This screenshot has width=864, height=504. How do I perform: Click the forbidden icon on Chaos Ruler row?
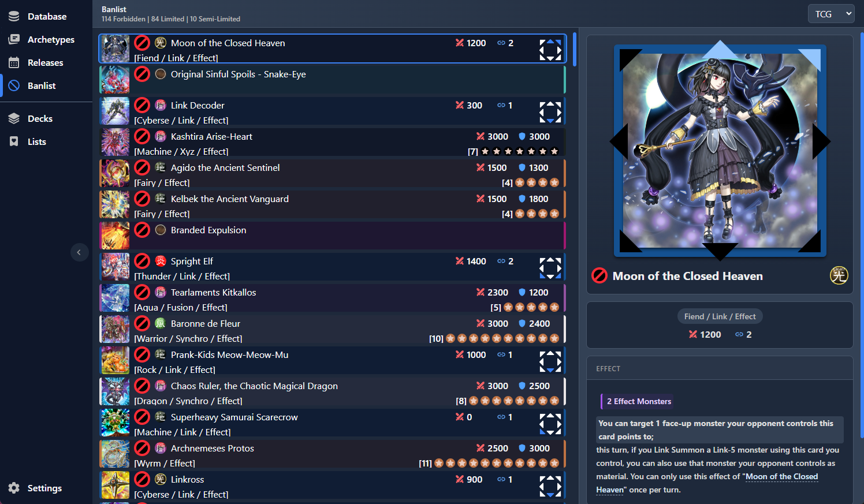coord(142,386)
